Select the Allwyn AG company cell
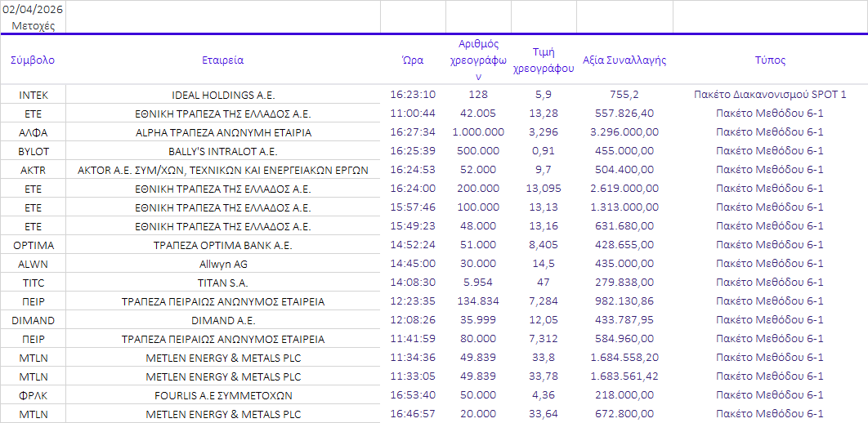Viewport: 868px width, 423px height. (222, 264)
